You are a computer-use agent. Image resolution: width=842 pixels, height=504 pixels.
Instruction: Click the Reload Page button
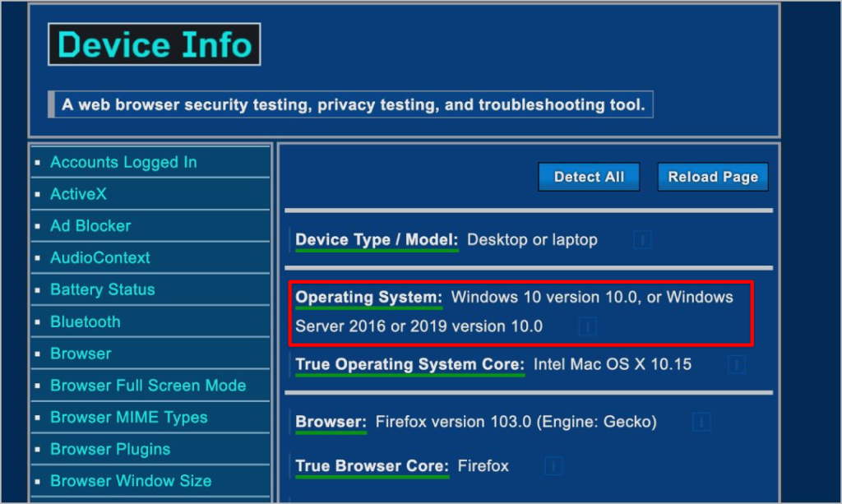click(x=713, y=177)
